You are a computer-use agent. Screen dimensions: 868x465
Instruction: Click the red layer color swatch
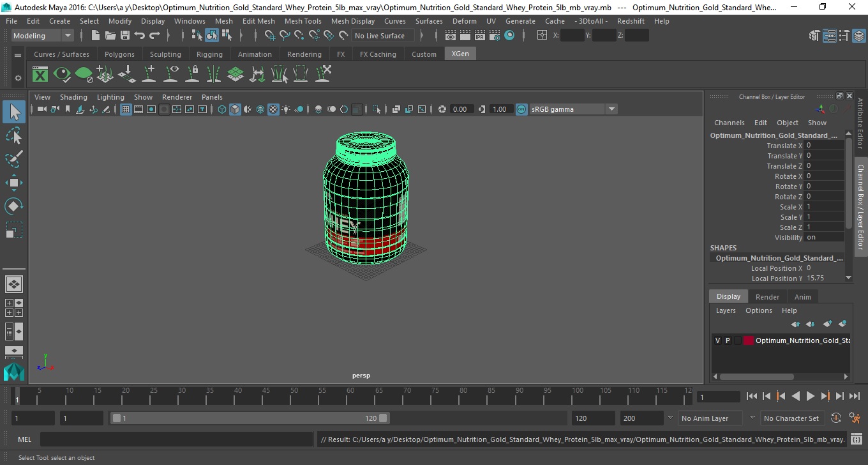tap(749, 340)
